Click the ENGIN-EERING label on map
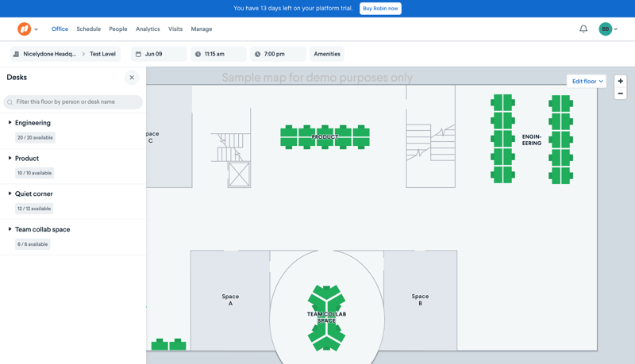The image size is (635, 364). tap(531, 140)
